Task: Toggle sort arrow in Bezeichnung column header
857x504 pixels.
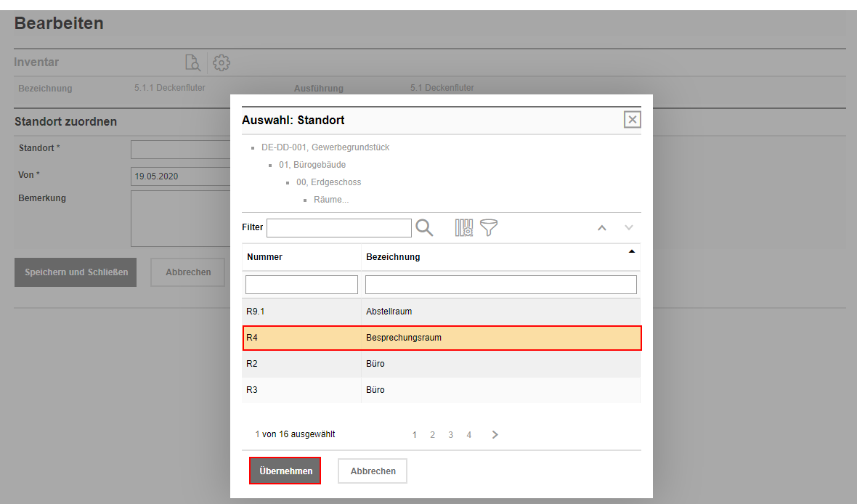Action: tap(631, 251)
